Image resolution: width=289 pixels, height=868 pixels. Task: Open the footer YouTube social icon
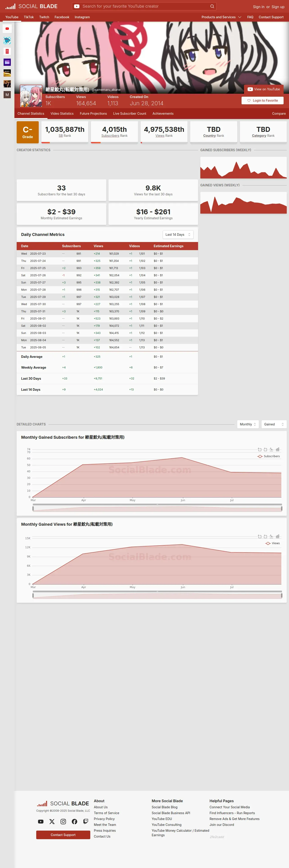[41, 822]
